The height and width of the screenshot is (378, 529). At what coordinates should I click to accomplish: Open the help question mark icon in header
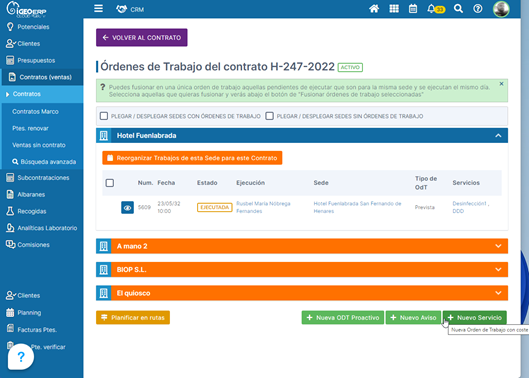(x=477, y=9)
